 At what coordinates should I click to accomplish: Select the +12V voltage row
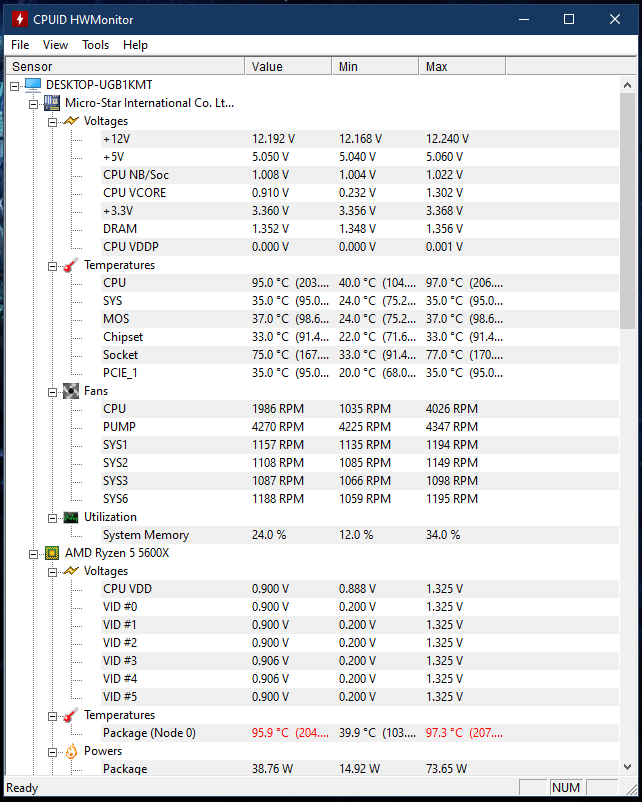[360, 139]
